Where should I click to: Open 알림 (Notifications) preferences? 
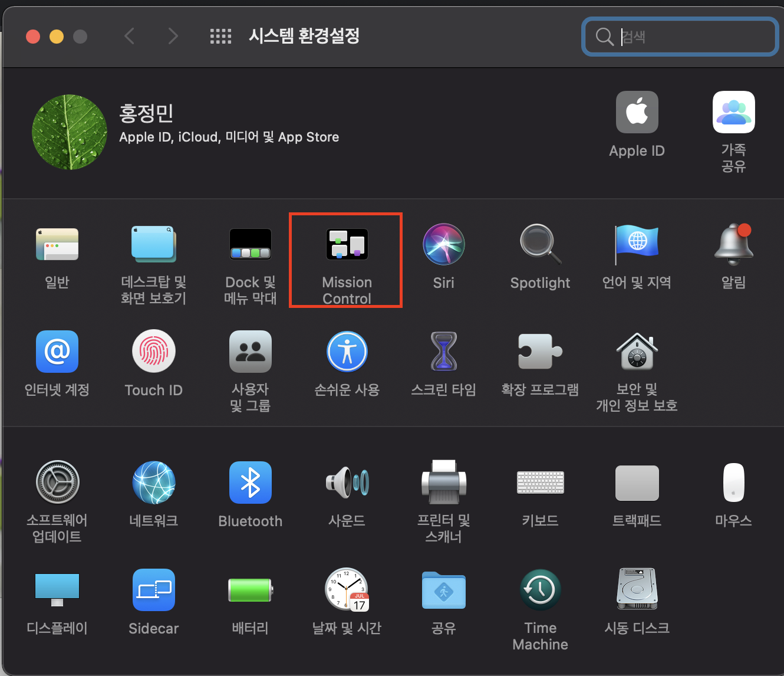click(x=733, y=244)
